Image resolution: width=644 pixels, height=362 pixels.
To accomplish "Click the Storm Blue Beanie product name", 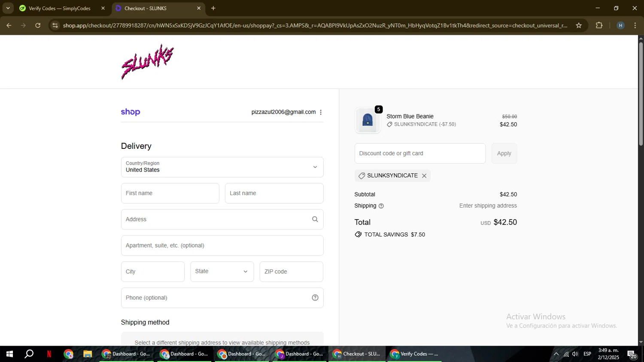I will [410, 116].
